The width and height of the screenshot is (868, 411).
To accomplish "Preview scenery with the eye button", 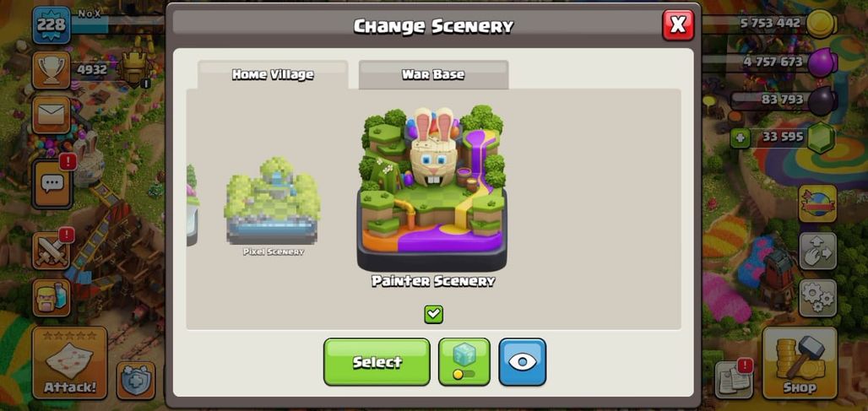I will pyautogui.click(x=522, y=362).
